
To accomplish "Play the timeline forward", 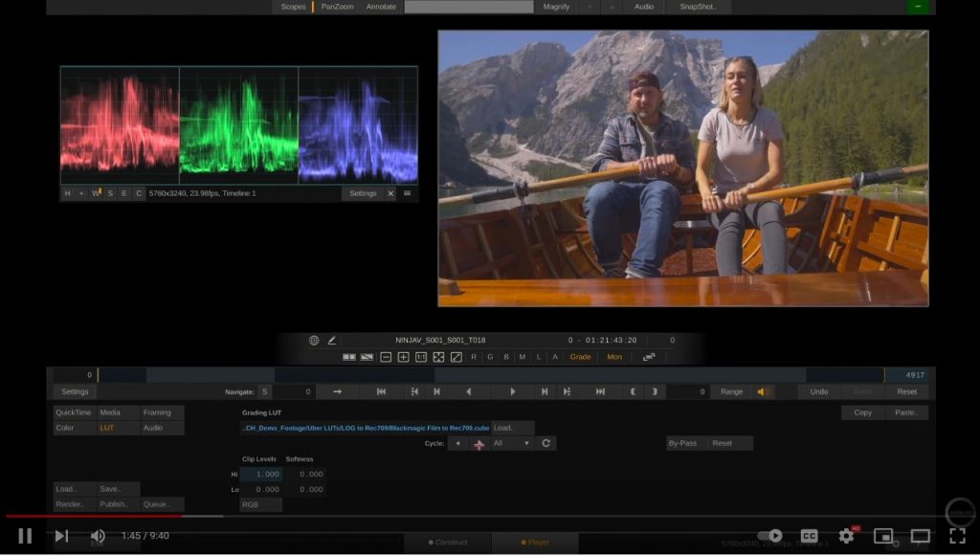I will (513, 392).
